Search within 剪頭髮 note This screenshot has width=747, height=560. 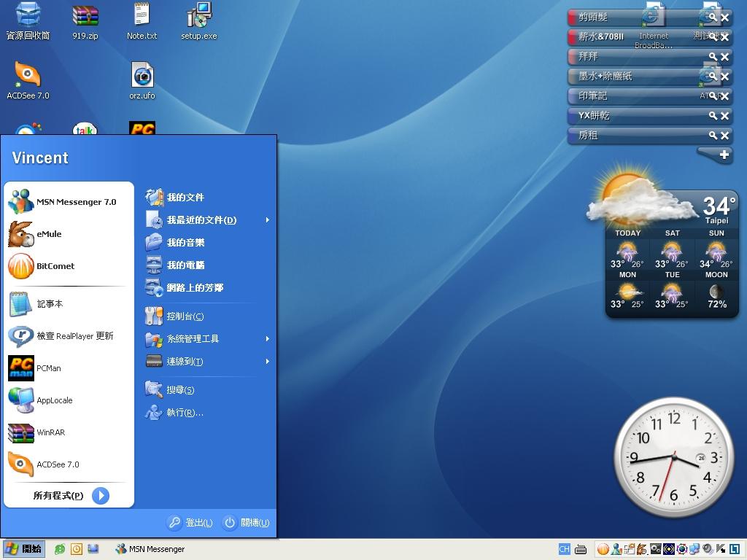pyautogui.click(x=713, y=17)
